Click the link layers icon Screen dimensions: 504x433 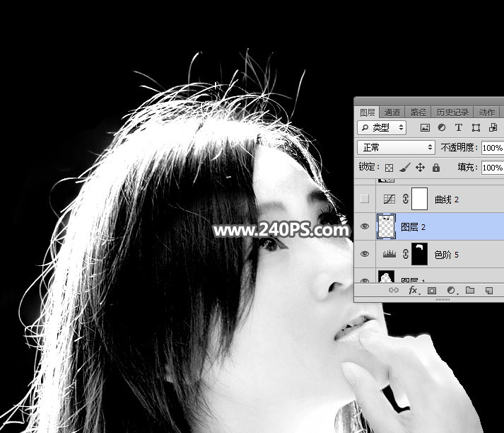[x=394, y=291]
